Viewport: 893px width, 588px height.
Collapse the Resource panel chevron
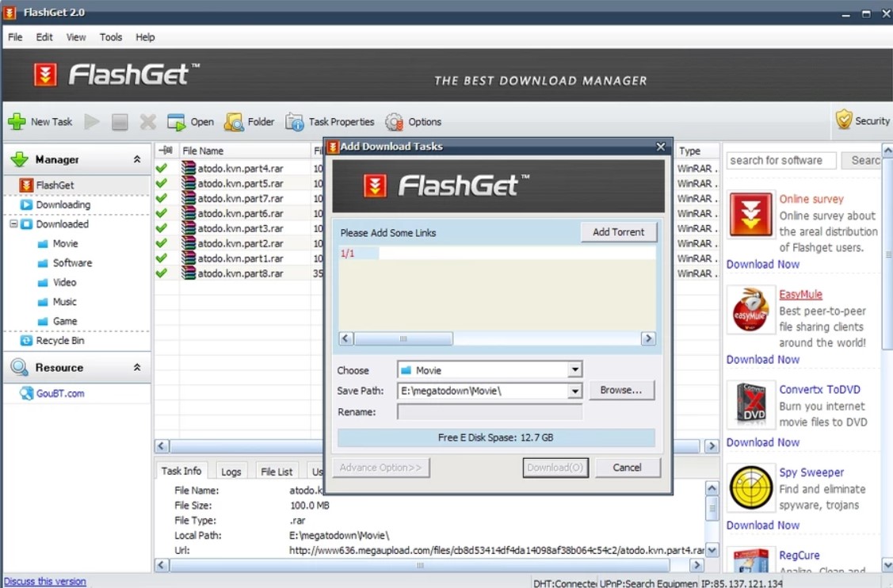(x=137, y=368)
